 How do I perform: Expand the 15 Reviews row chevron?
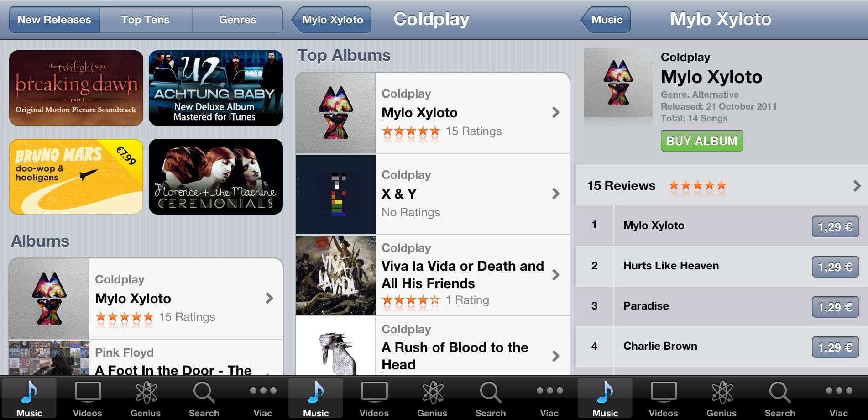point(857,186)
